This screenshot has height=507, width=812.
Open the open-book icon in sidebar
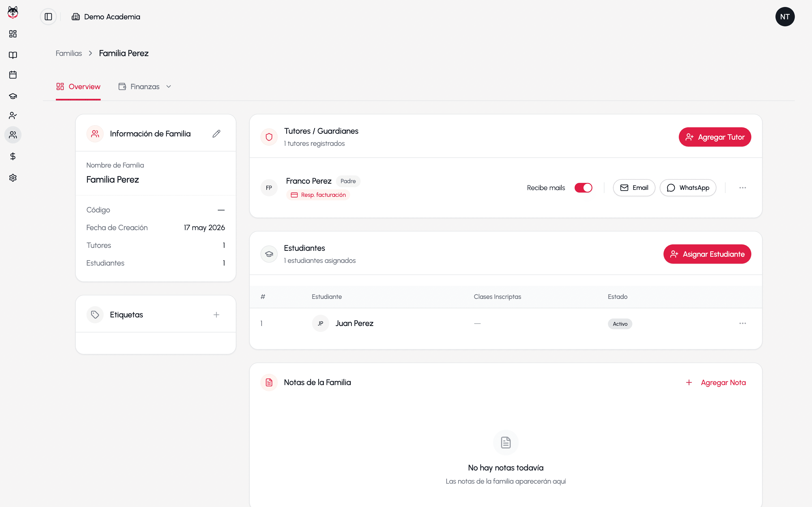click(13, 55)
